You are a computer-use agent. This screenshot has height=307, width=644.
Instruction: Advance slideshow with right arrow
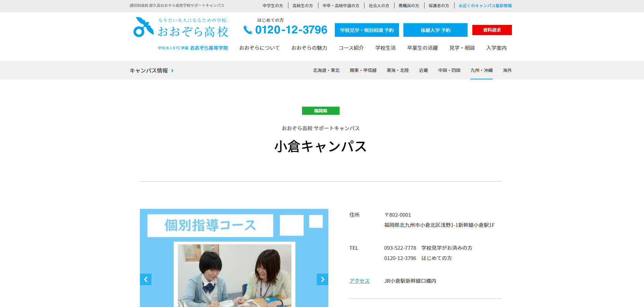point(322,279)
